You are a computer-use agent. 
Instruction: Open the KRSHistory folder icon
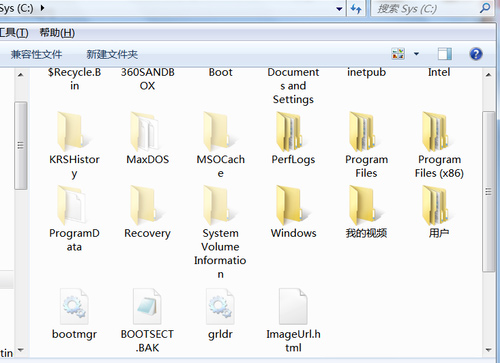tap(73, 132)
